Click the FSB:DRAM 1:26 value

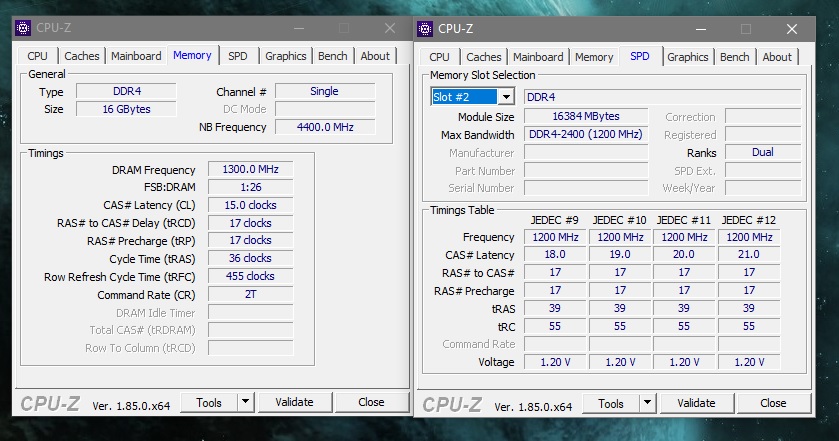250,187
